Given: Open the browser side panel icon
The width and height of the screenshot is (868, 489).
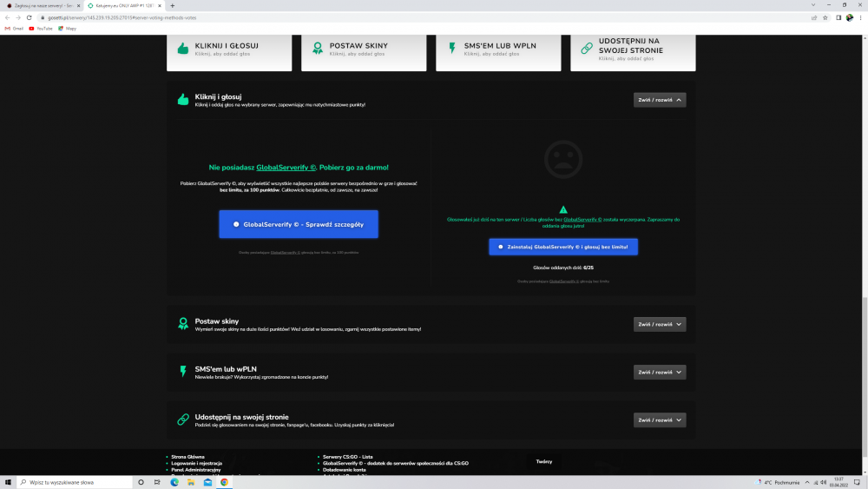Looking at the screenshot, I should (x=838, y=17).
